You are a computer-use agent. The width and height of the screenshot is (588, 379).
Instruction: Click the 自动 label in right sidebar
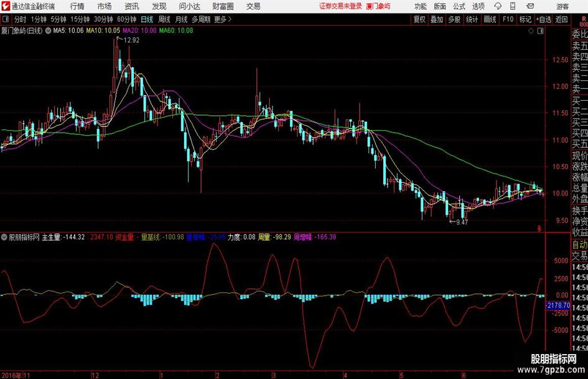(580, 245)
